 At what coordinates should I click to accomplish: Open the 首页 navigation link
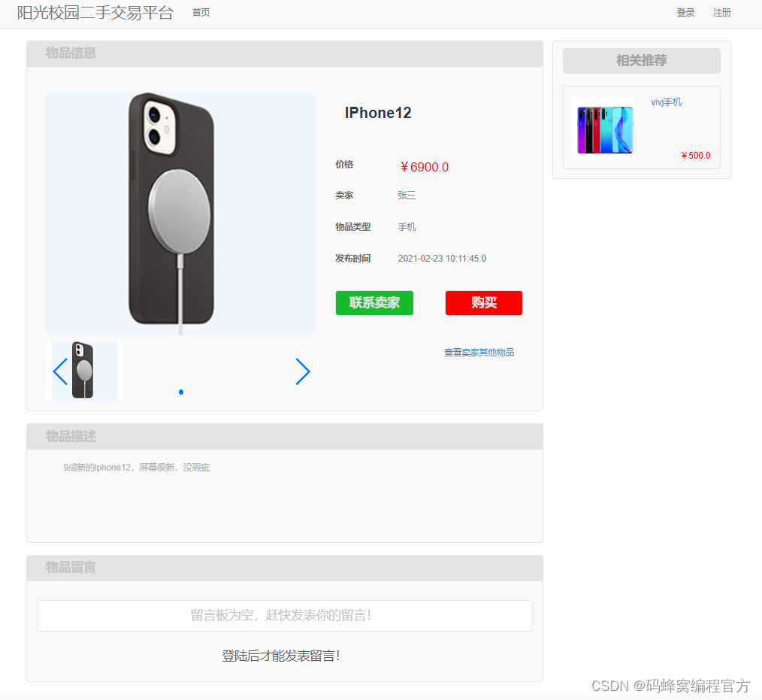201,13
